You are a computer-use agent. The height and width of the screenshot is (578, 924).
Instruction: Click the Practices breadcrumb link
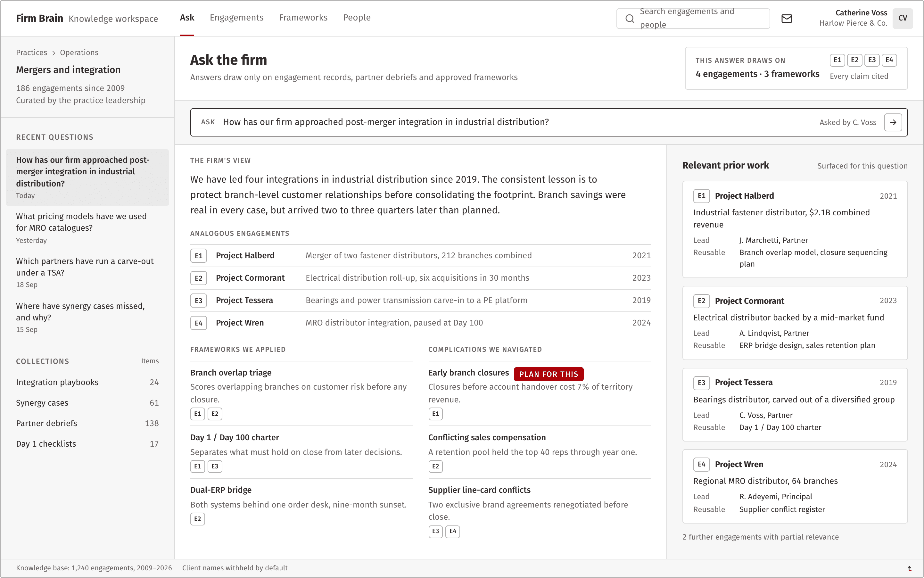click(x=31, y=52)
